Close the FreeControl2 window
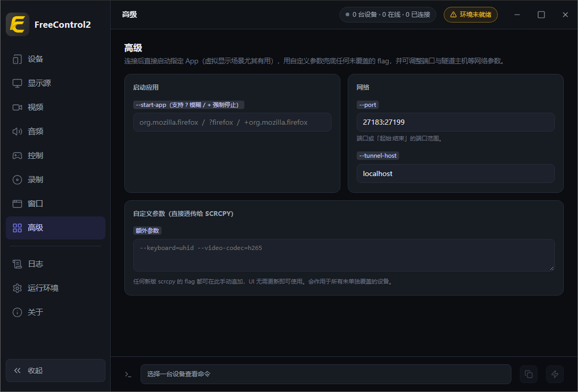The height and width of the screenshot is (392, 578). click(x=565, y=15)
